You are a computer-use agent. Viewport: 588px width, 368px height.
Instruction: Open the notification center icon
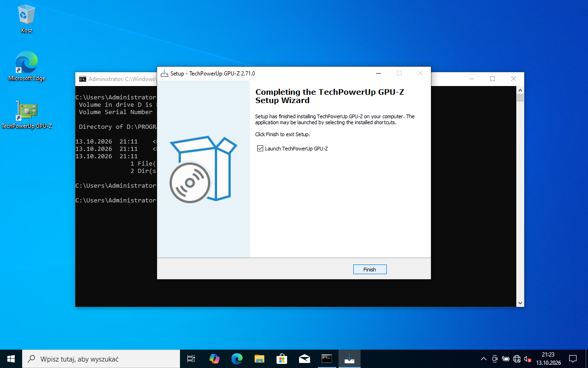coord(573,359)
